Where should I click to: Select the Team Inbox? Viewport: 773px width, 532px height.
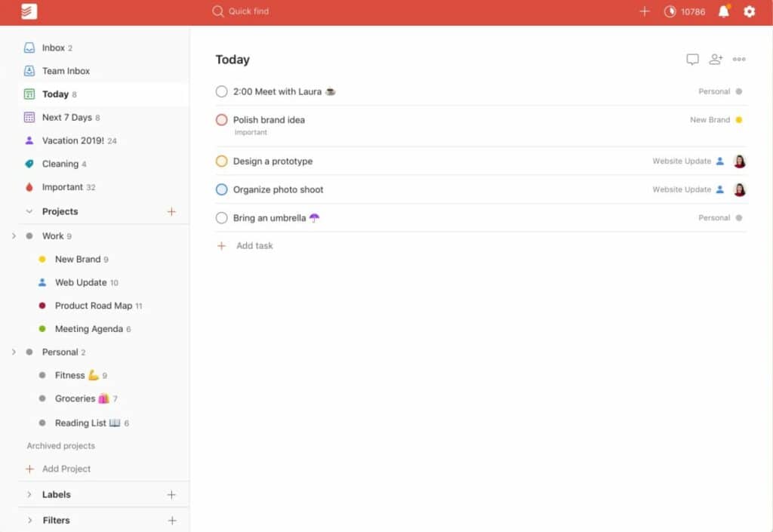pyautogui.click(x=66, y=70)
